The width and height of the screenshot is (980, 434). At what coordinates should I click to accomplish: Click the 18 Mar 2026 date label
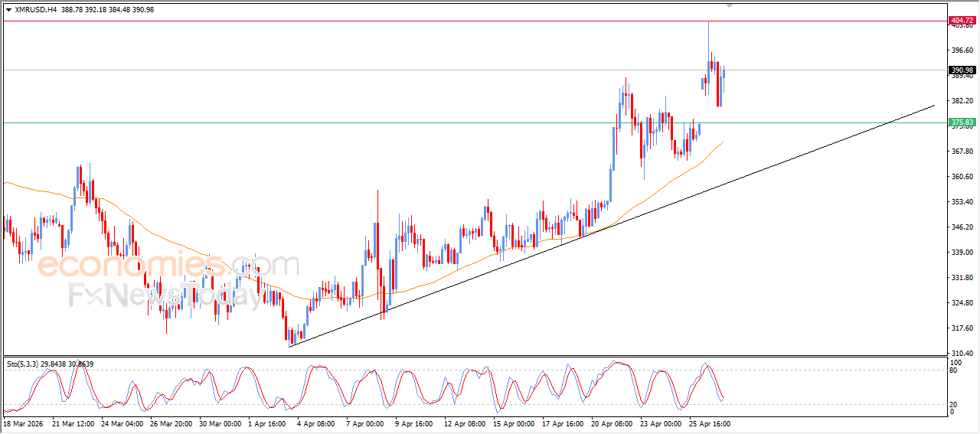coord(24,423)
